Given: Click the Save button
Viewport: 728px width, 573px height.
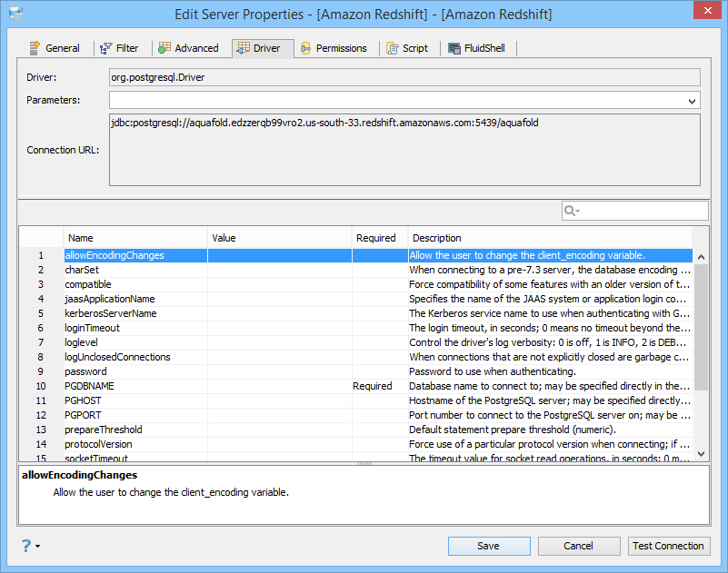Looking at the screenshot, I should (489, 546).
